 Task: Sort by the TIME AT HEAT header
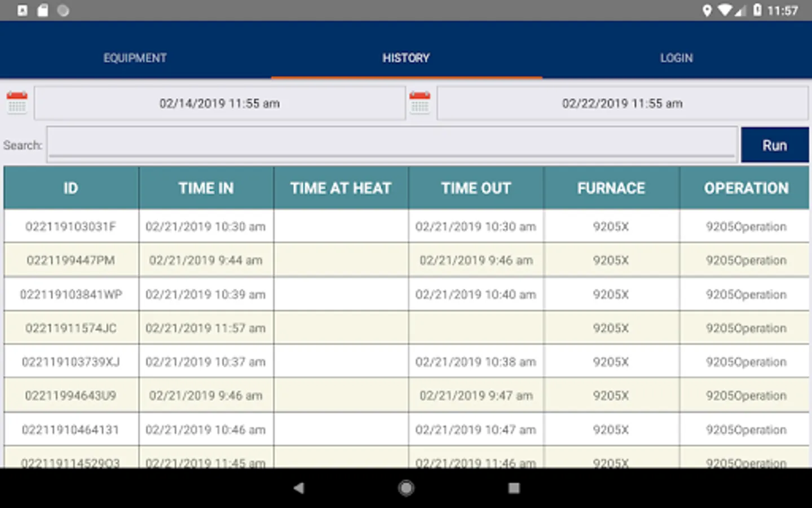[x=341, y=188]
